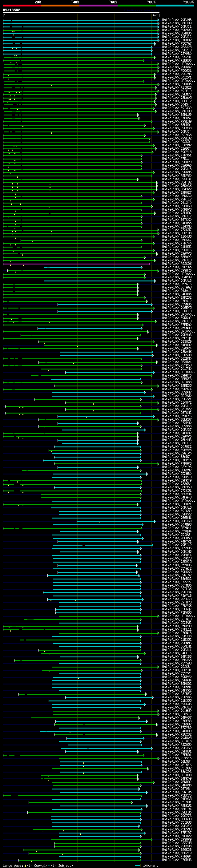Select the UniRef100_Q9LMC7 label
The image size is (197, 868).
(x=177, y=94)
